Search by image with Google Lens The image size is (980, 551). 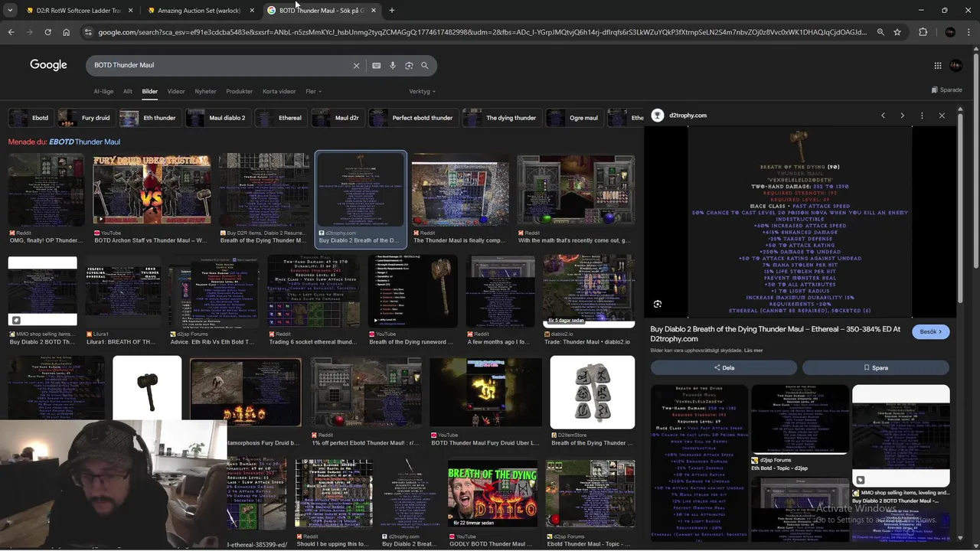(409, 66)
